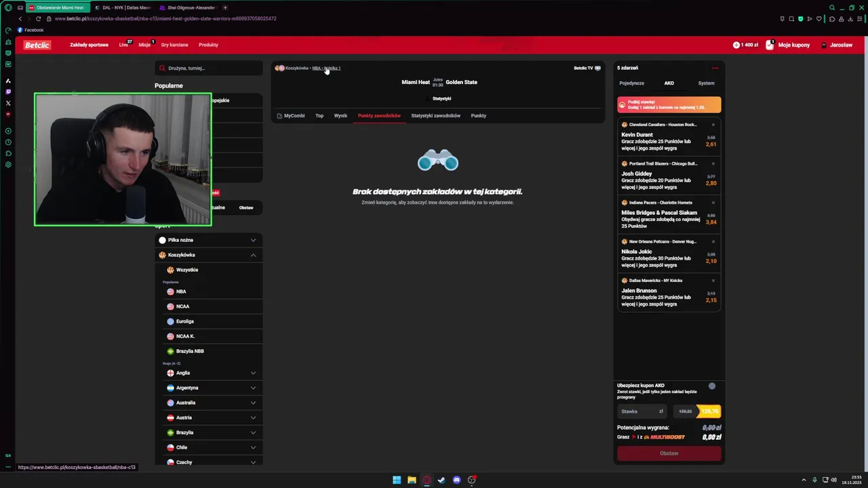The image size is (868, 488).
Task: Switch to the Wynik tab
Action: 340,116
